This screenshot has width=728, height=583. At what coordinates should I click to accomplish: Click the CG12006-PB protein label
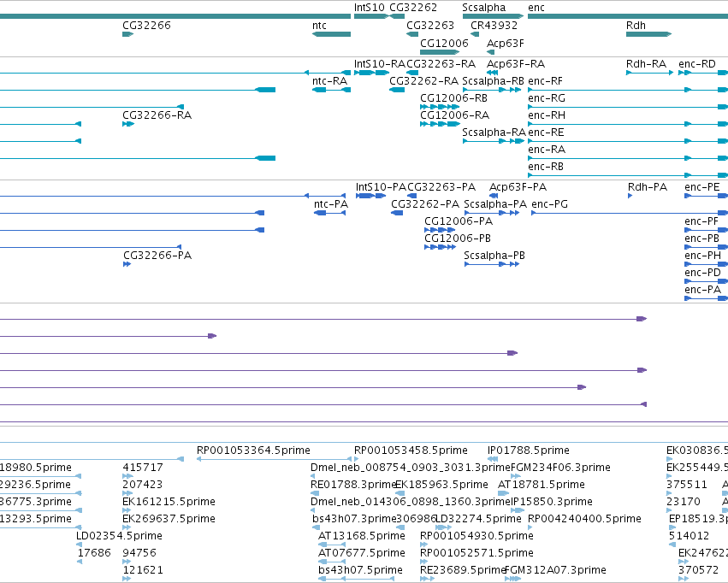pos(458,238)
